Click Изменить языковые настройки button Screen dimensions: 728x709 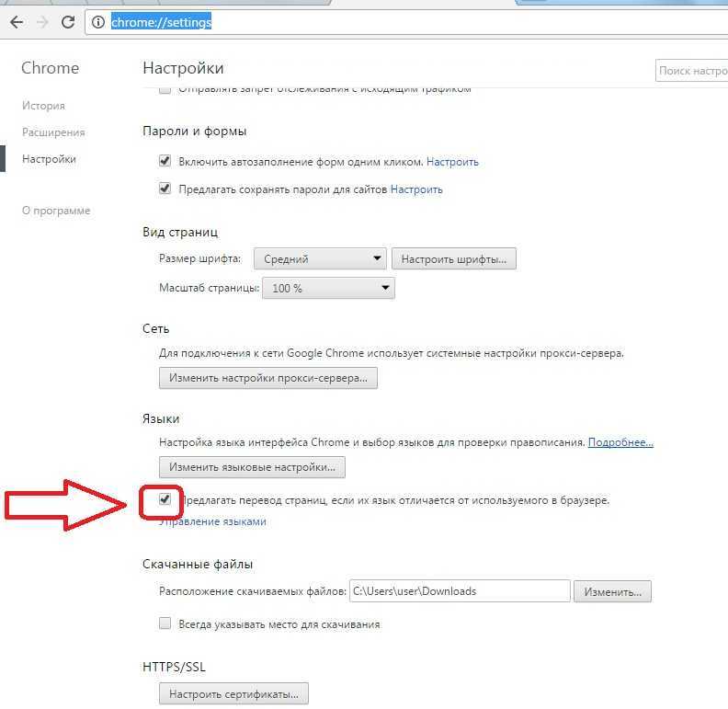pyautogui.click(x=252, y=467)
